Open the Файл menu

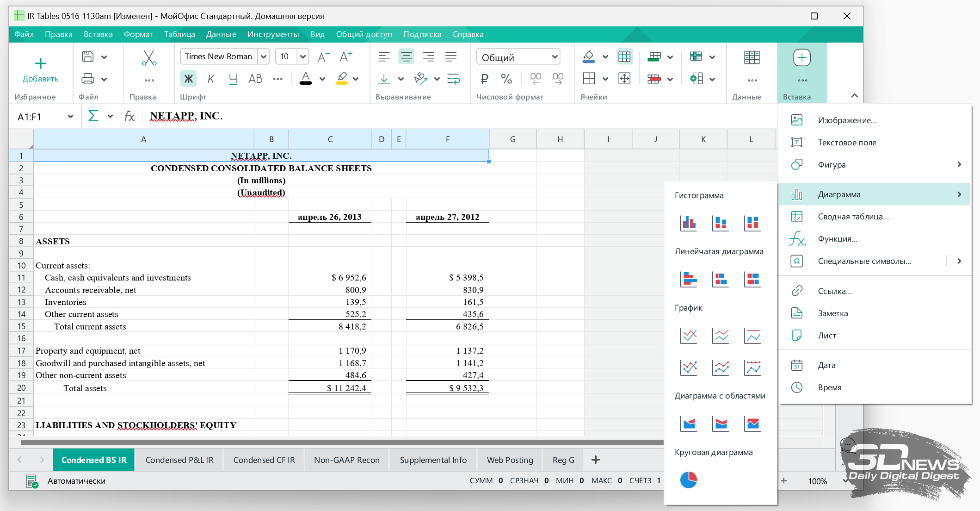[24, 34]
